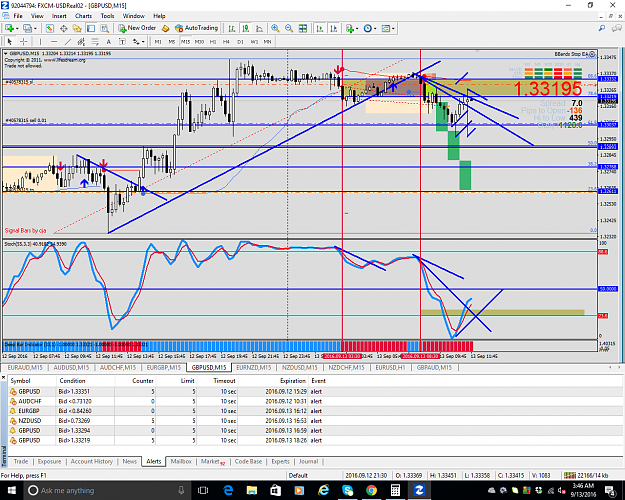Click the New Chart toolbar icon

9,28
